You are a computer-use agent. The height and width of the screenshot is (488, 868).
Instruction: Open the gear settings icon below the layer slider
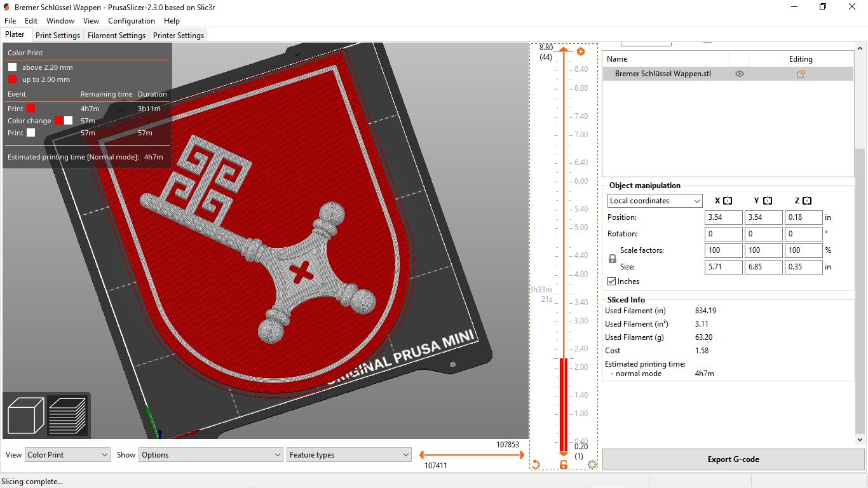pyautogui.click(x=592, y=464)
